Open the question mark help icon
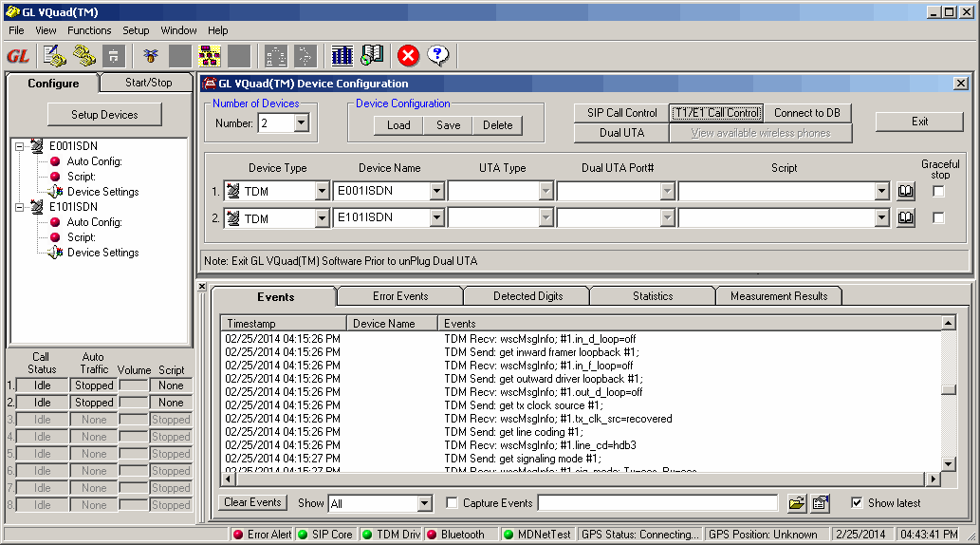 438,56
